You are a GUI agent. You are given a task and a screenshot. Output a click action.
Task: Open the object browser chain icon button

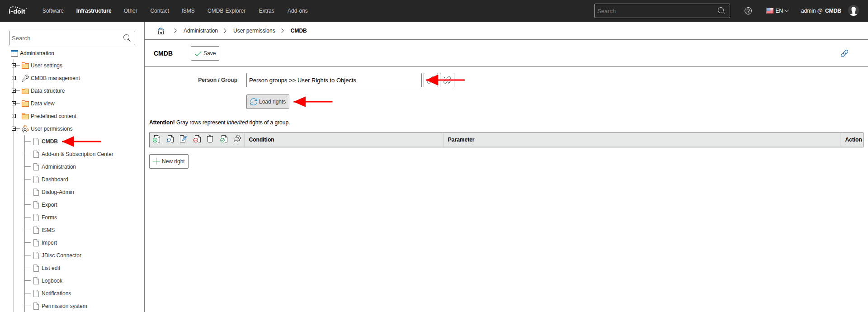point(430,80)
